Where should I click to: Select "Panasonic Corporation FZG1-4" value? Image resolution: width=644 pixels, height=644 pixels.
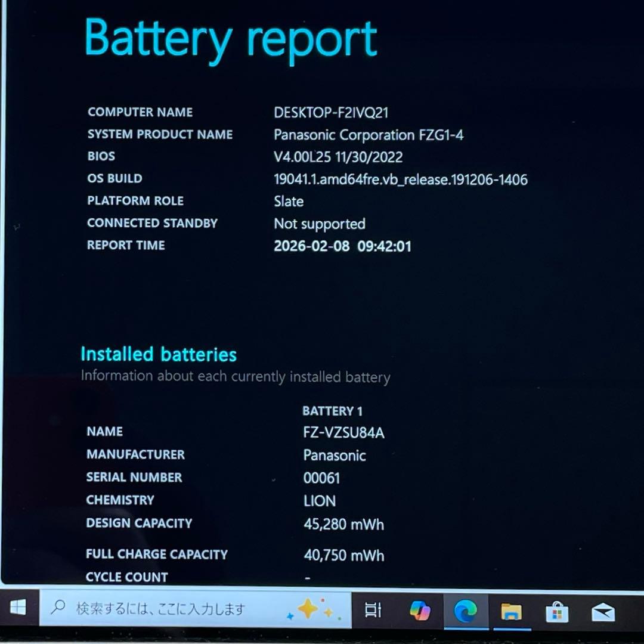[x=369, y=135]
